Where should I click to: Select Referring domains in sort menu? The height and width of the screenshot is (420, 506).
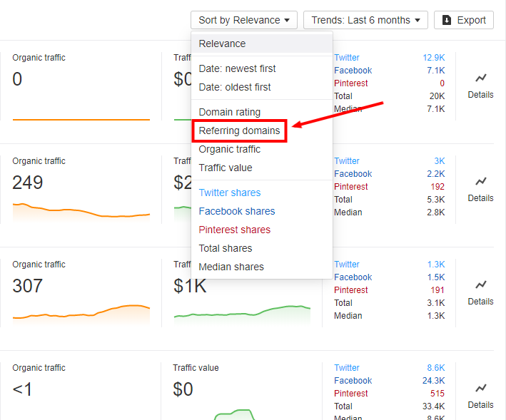tap(239, 130)
